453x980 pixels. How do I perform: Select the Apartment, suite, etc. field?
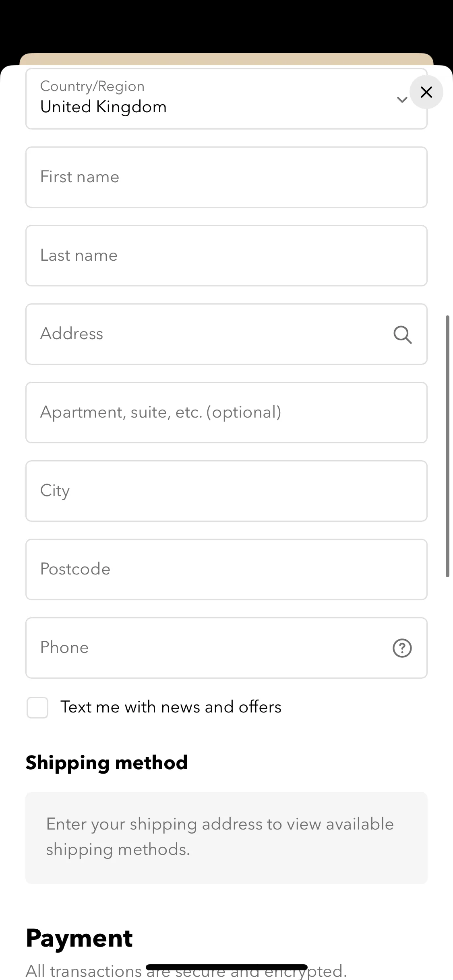tap(226, 413)
